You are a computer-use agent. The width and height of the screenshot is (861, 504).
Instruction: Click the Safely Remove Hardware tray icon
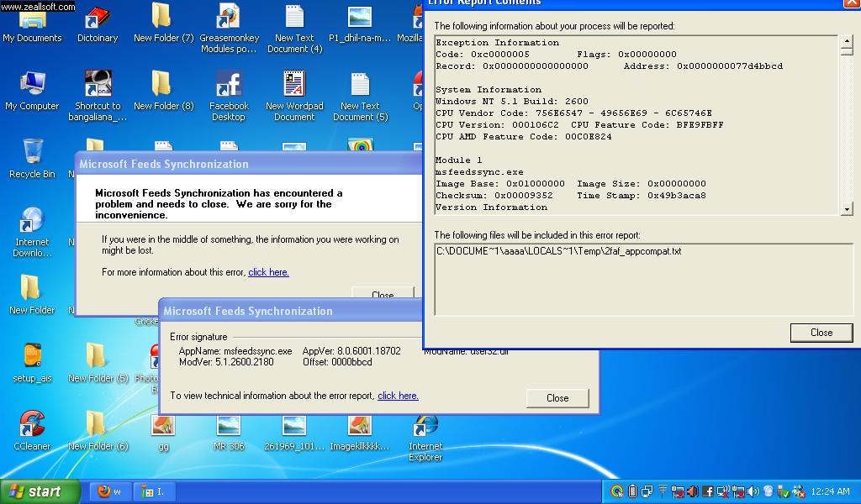click(x=783, y=492)
